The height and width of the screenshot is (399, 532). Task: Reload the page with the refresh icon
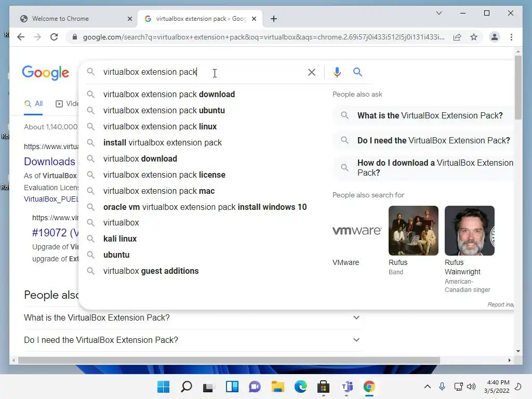point(54,37)
